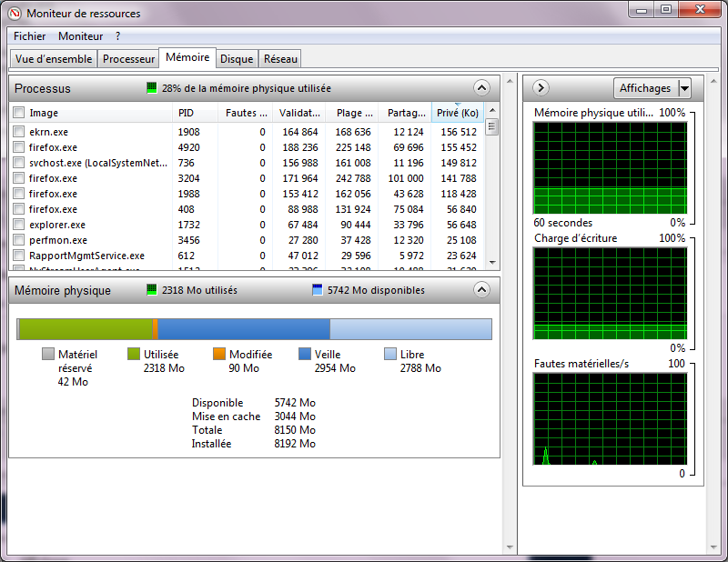Open the Moniteur menu
This screenshot has height=562, width=728.
(80, 36)
